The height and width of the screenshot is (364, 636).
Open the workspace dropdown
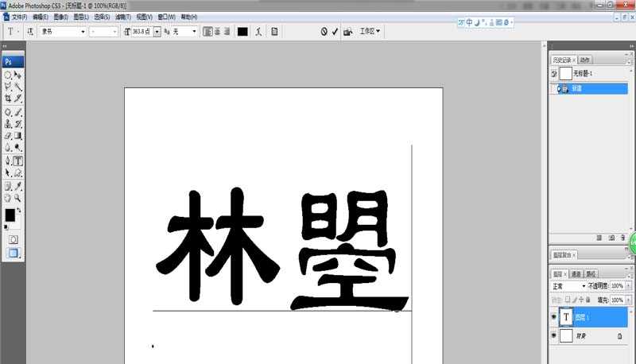click(x=370, y=31)
